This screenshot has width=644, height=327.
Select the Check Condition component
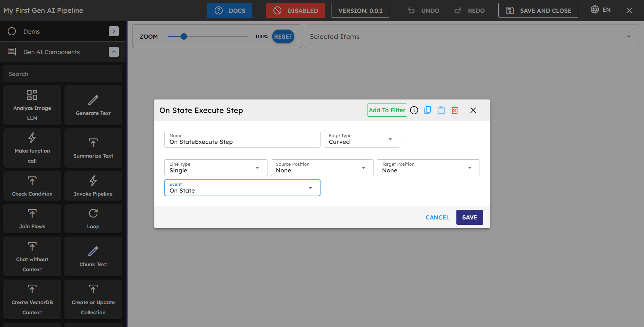click(x=32, y=186)
